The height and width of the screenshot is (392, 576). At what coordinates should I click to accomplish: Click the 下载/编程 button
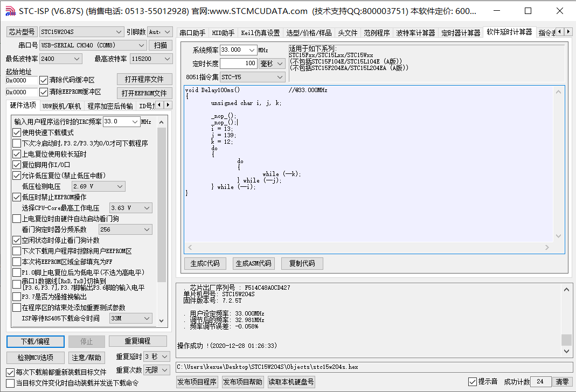[x=36, y=341]
